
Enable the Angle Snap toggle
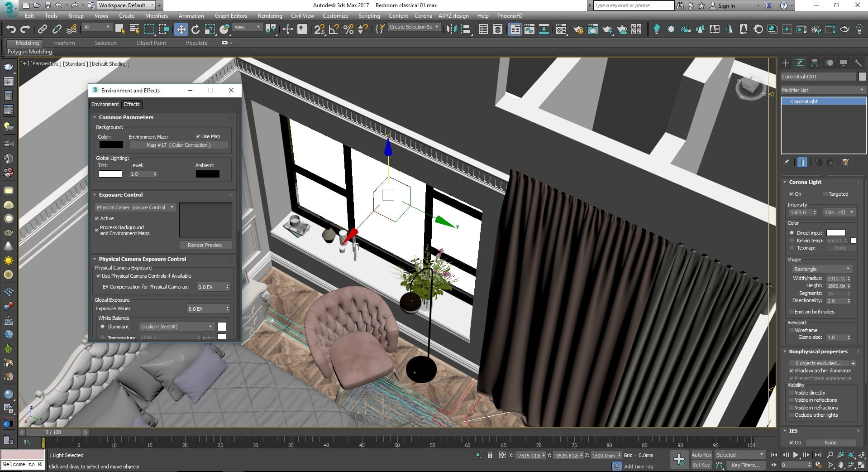pos(334,29)
